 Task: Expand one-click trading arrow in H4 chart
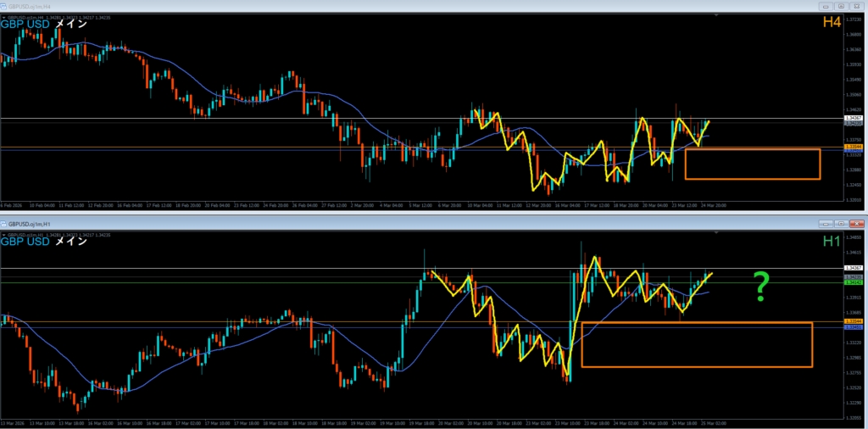click(x=3, y=17)
